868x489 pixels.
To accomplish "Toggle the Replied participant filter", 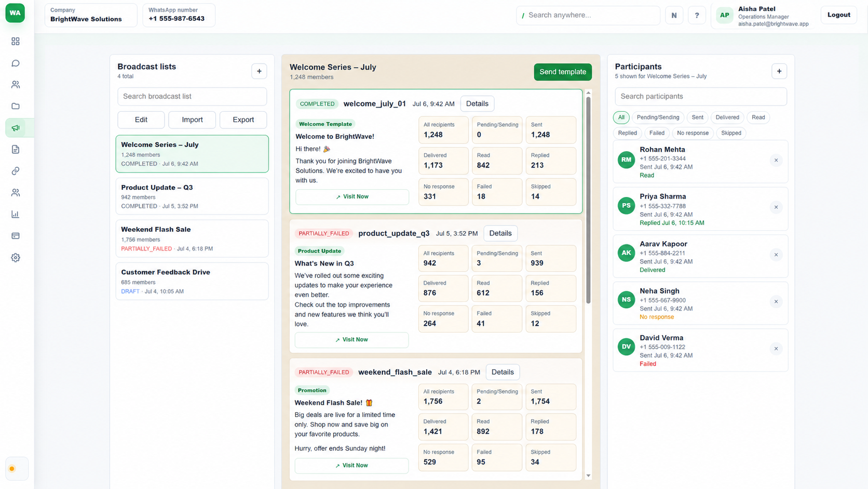I will (628, 133).
